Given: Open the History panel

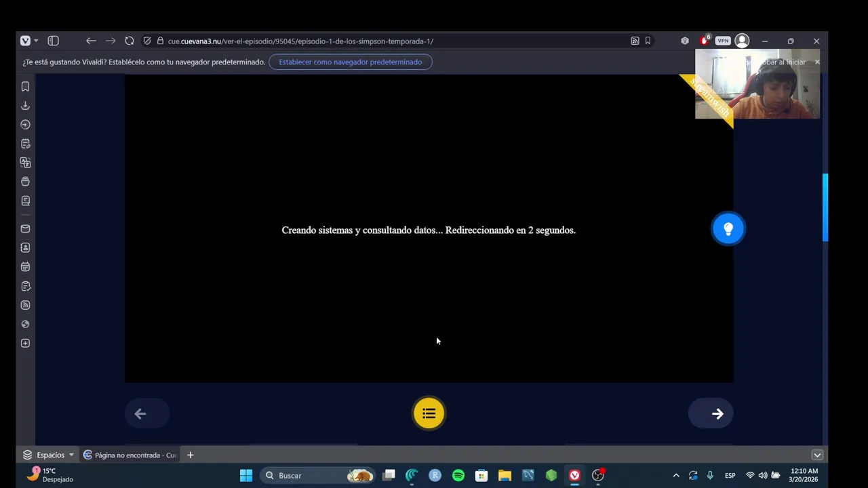Looking at the screenshot, I should coord(25,125).
